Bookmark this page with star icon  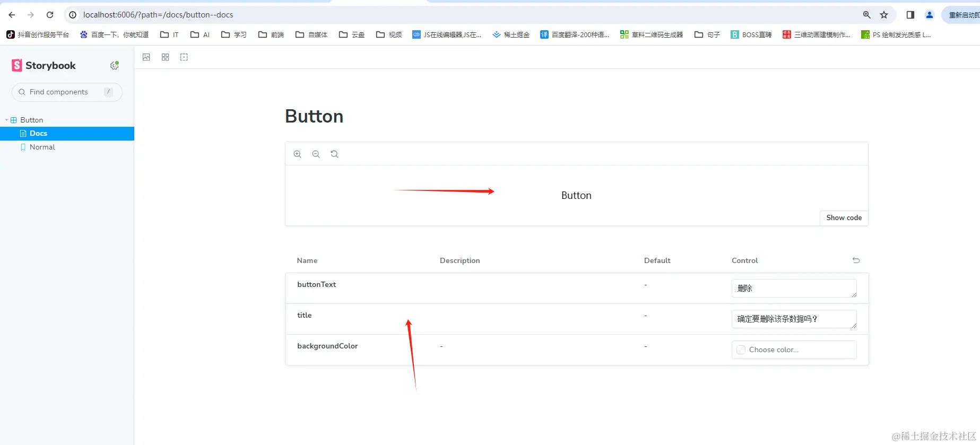884,15
